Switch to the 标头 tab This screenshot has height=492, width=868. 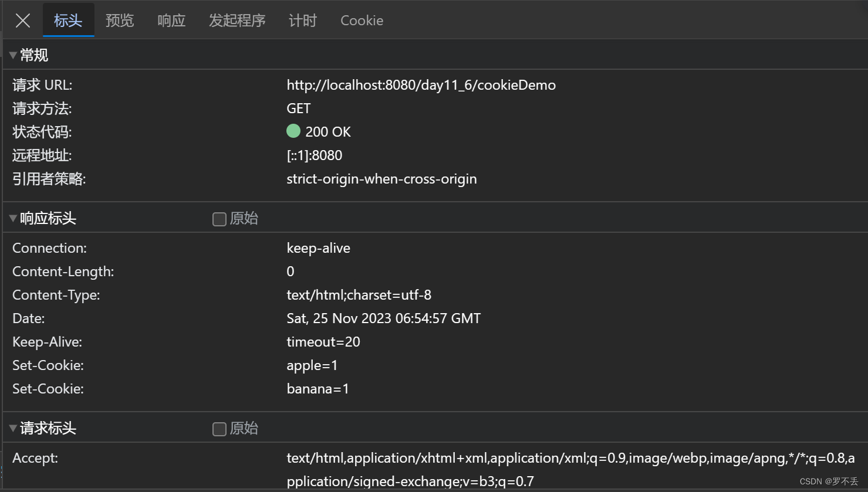click(x=68, y=21)
